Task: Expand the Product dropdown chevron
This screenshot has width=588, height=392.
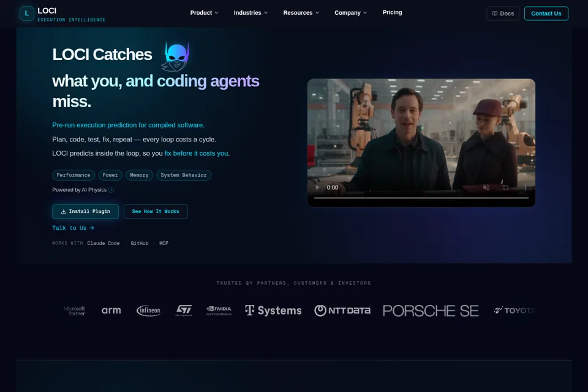Action: 216,13
